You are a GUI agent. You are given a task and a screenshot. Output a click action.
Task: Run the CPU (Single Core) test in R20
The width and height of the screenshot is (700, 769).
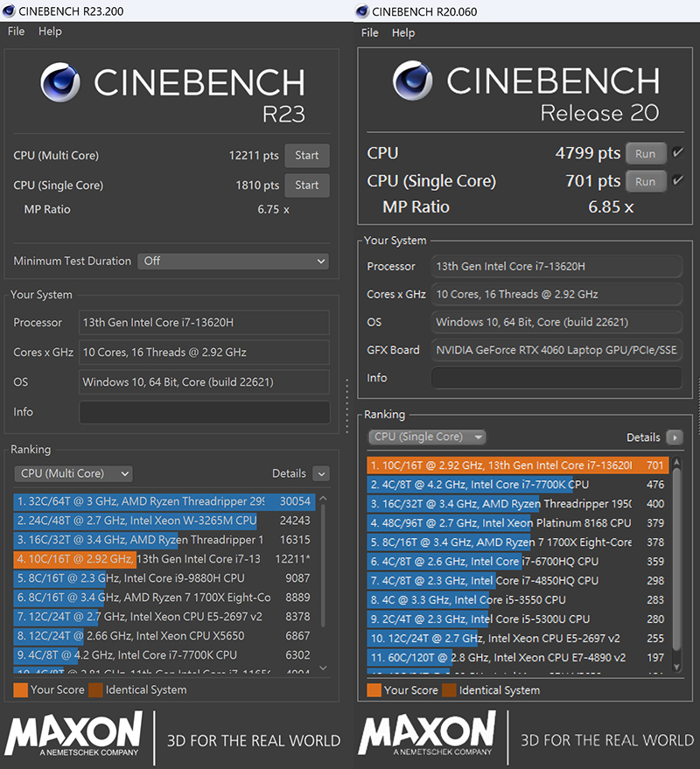[646, 181]
